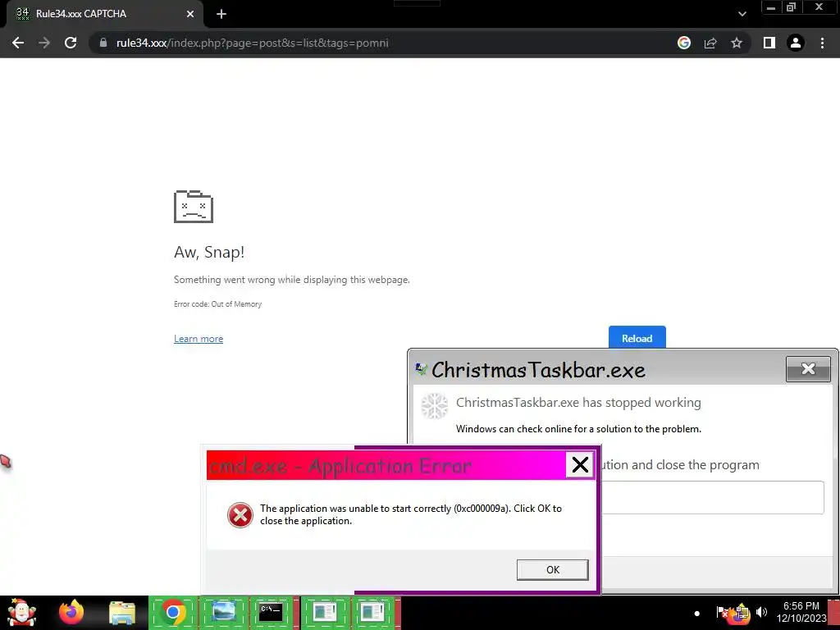This screenshot has height=630, width=840.
Task: Open the Chrome profile avatar menu
Action: pyautogui.click(x=796, y=43)
